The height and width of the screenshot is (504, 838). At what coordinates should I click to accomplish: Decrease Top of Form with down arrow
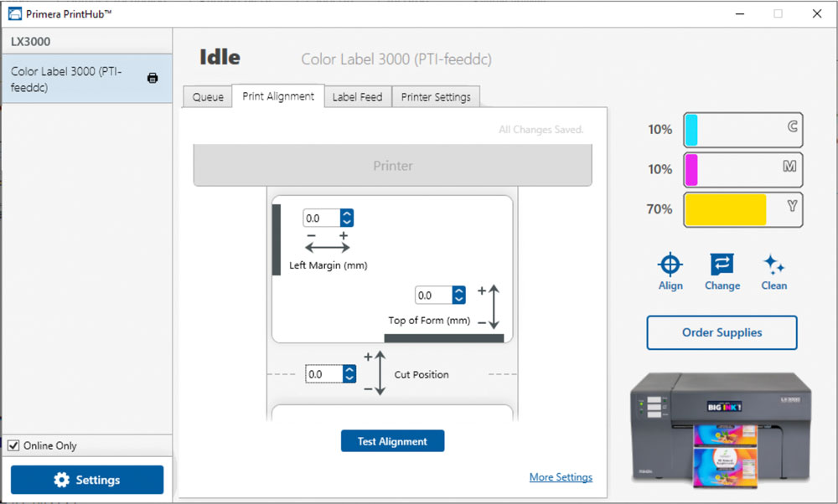458,300
